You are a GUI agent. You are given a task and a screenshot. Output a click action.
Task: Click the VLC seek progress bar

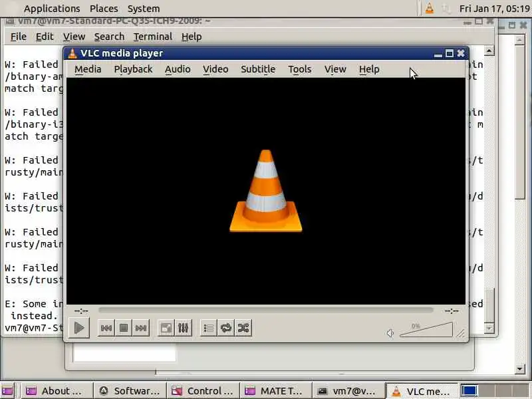coord(265,310)
